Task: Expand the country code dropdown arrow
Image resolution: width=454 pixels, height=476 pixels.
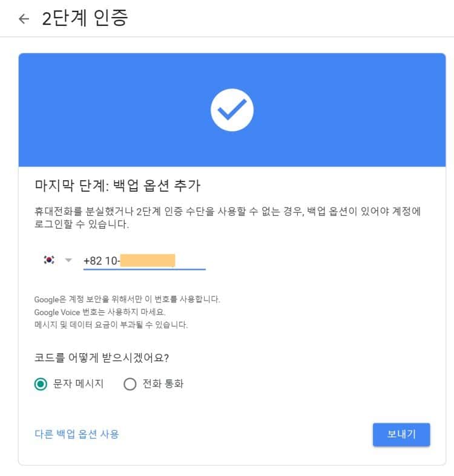Action: pos(68,260)
